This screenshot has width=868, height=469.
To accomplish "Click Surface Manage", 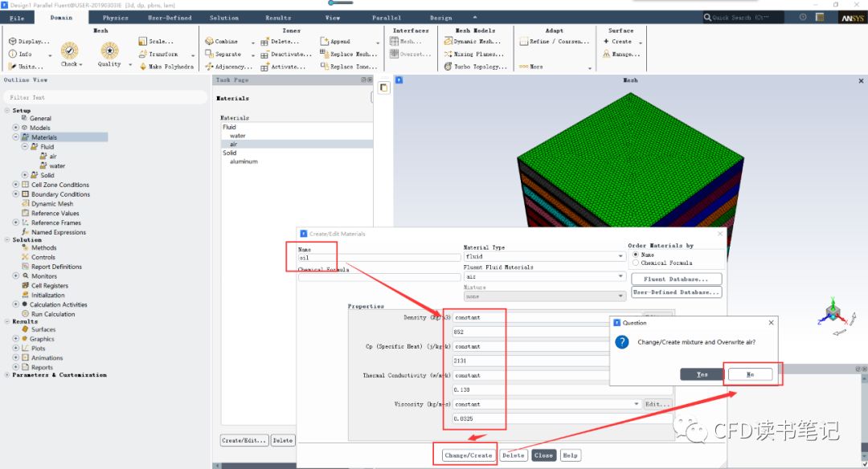I will [x=621, y=54].
